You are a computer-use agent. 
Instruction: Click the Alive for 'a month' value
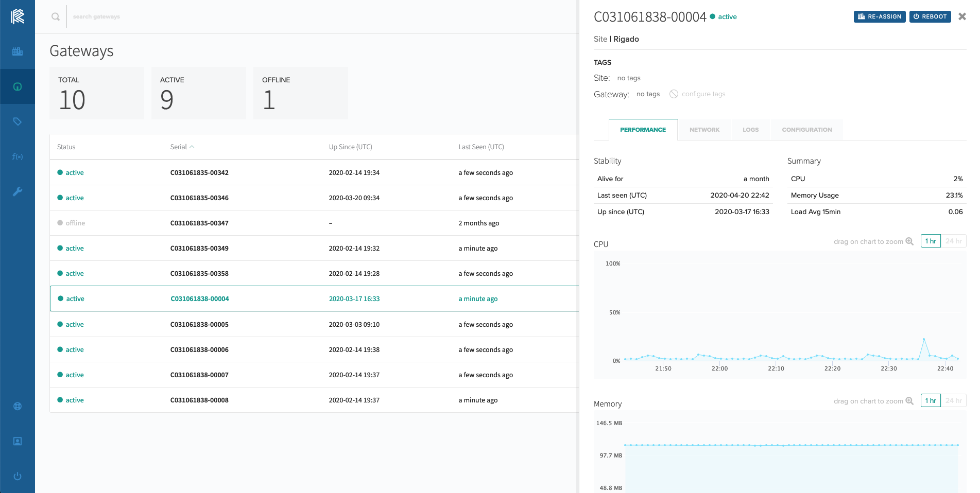tap(756, 179)
